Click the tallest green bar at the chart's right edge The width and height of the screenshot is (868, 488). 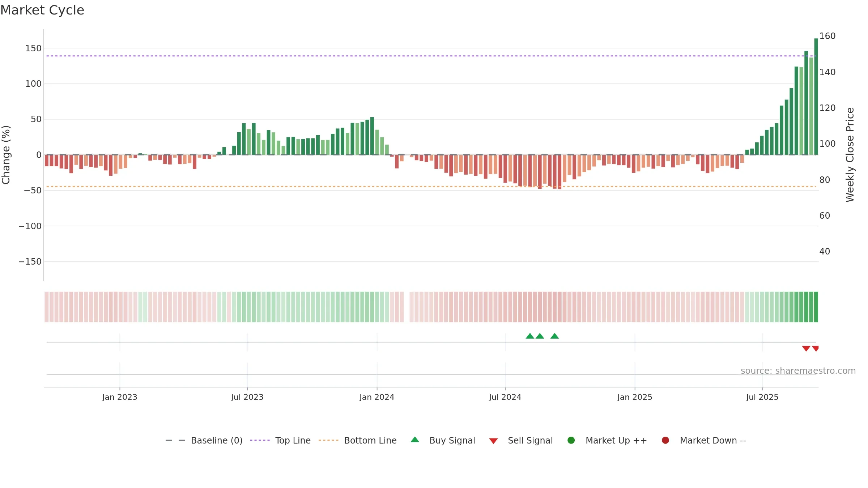816,97
